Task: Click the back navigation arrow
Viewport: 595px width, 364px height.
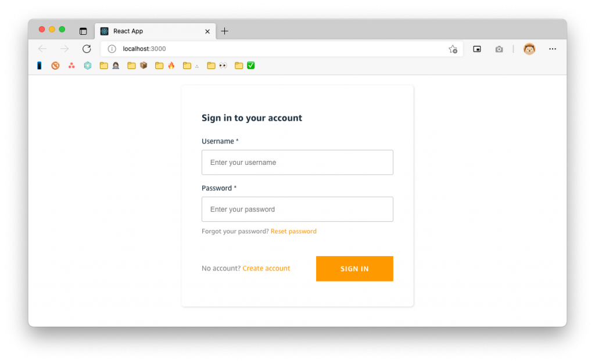Action: [42, 49]
